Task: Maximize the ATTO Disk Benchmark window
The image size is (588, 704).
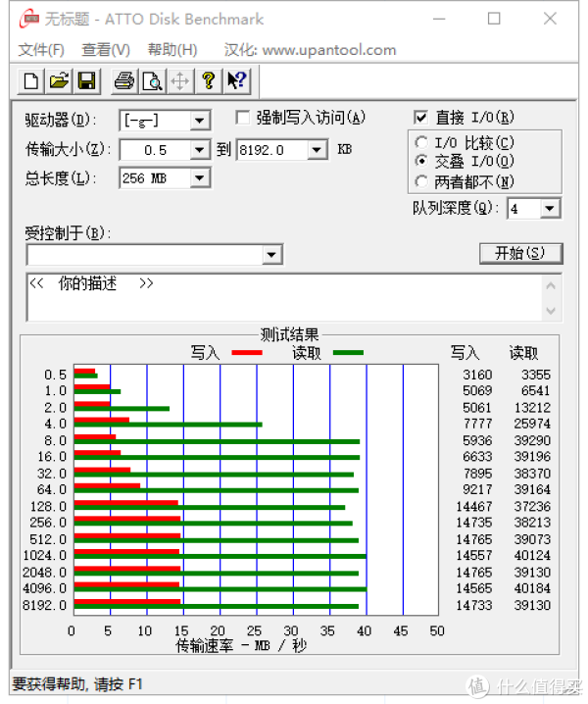Action: (494, 19)
